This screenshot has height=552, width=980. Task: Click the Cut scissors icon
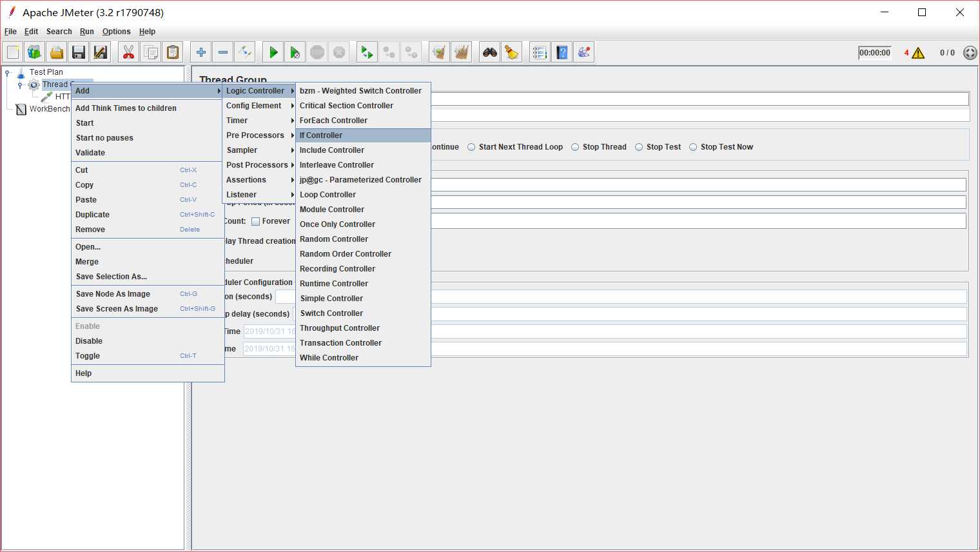[129, 52]
